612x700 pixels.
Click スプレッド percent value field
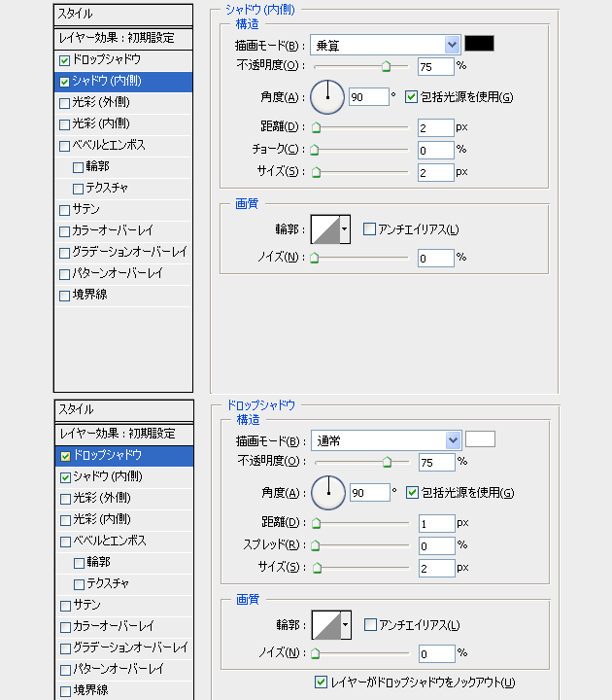point(437,545)
